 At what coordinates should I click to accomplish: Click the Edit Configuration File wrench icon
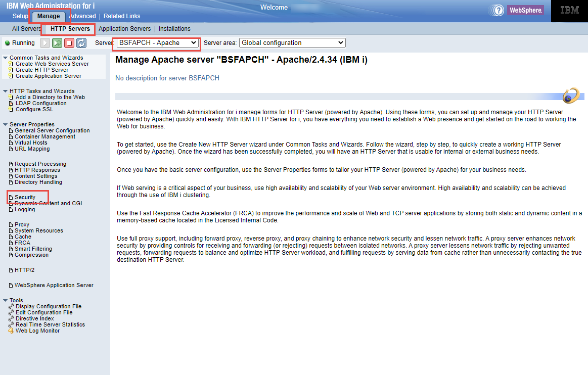coord(11,312)
